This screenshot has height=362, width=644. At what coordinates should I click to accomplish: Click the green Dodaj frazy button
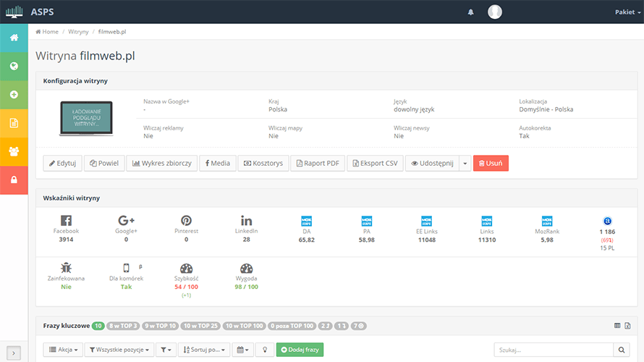tap(300, 350)
